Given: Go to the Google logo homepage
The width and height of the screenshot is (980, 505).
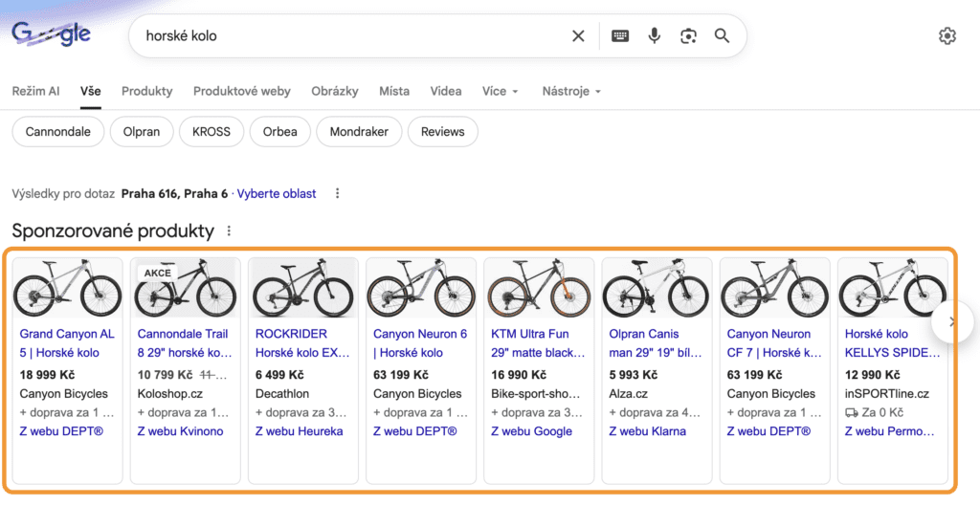Looking at the screenshot, I should tap(52, 35).
